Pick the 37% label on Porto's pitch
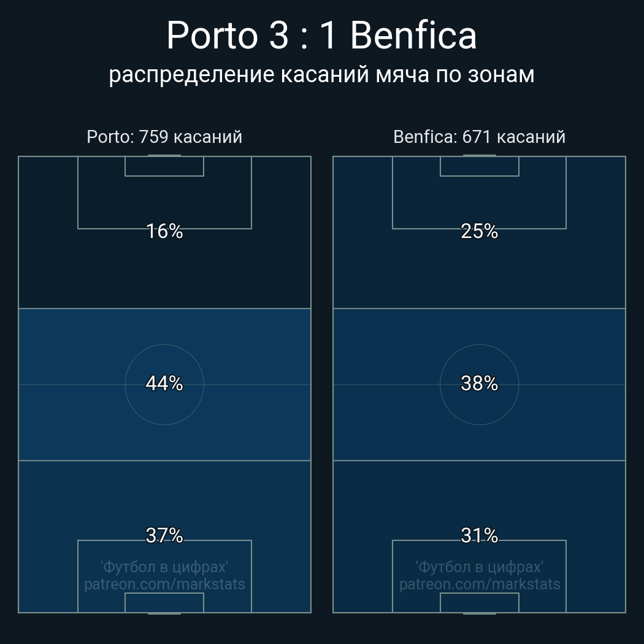644x644 pixels. [x=164, y=535]
